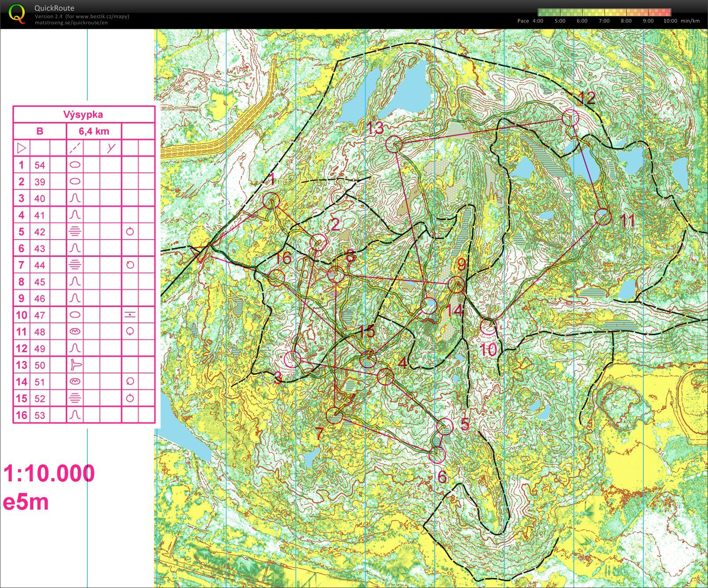Click control circle 11 on the map
The width and height of the screenshot is (708, 588).
[x=603, y=217]
